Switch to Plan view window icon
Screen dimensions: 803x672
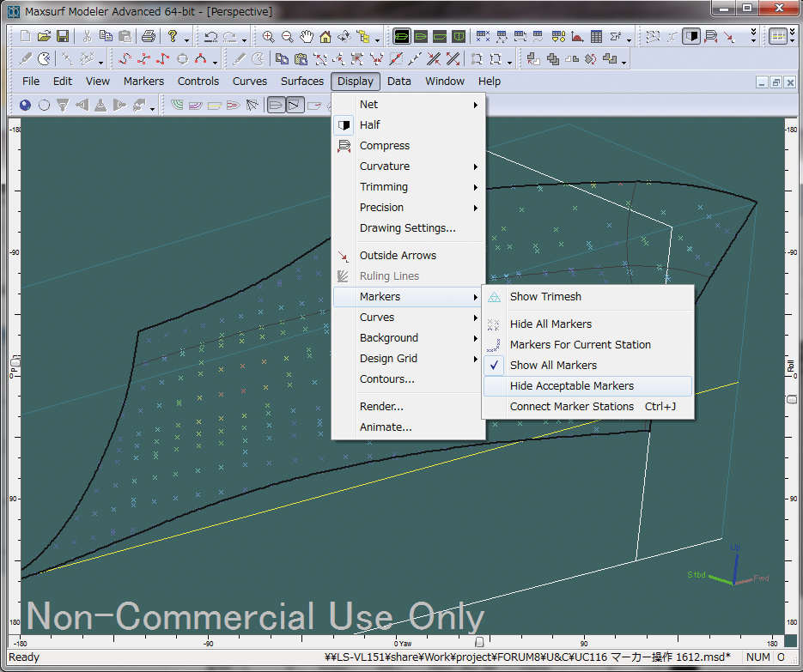coord(421,36)
